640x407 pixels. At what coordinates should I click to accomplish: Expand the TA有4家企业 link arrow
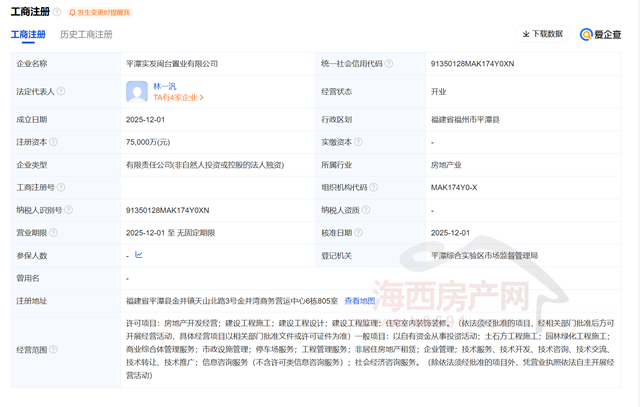coord(201,98)
